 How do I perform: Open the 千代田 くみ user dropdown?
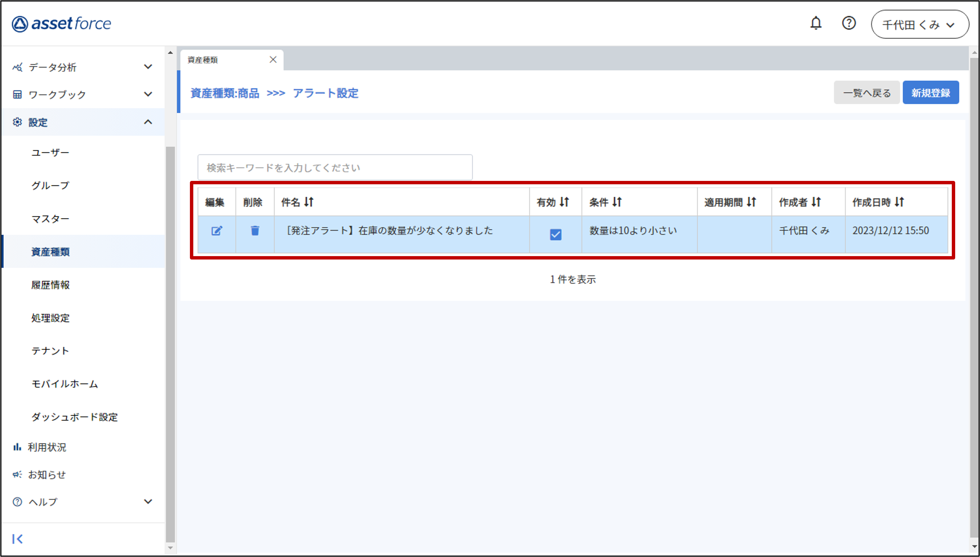pyautogui.click(x=919, y=25)
